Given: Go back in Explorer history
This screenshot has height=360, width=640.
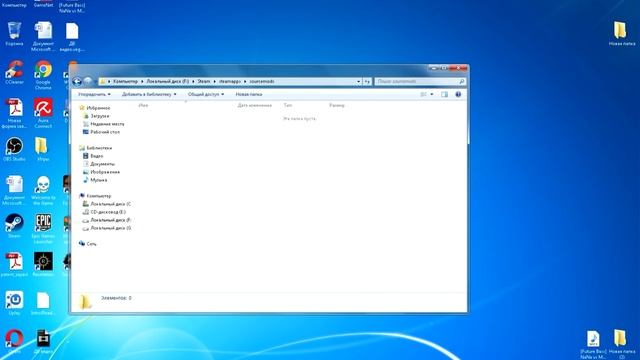Looking at the screenshot, I should pyautogui.click(x=77, y=81).
